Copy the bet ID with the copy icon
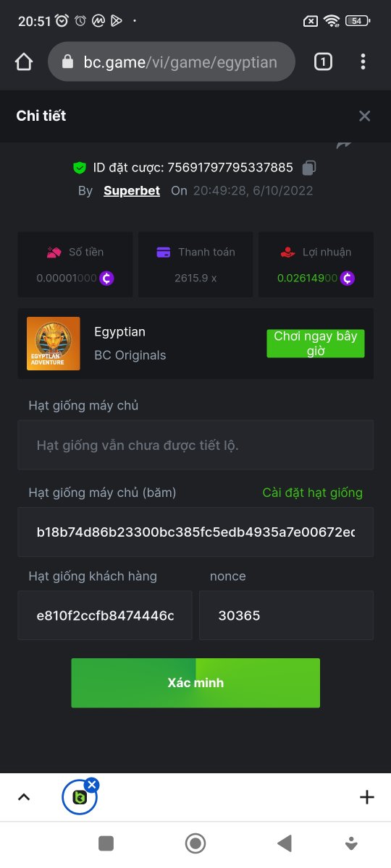 pyautogui.click(x=308, y=168)
